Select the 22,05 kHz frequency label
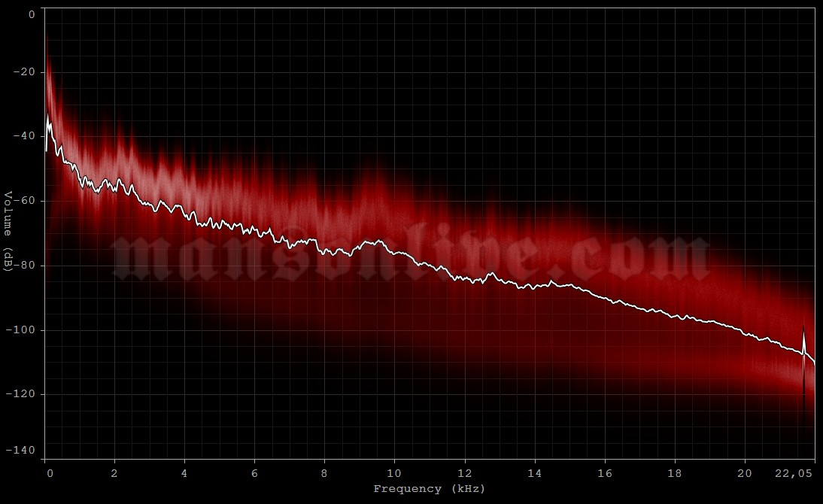Screen dimensions: 823x504 pyautogui.click(x=794, y=472)
